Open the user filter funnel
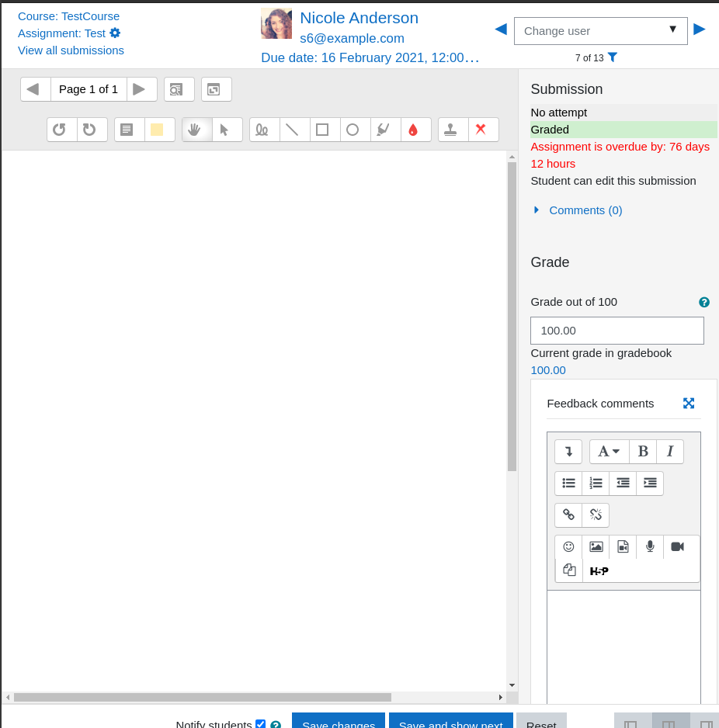The height and width of the screenshot is (728, 719). pyautogui.click(x=613, y=57)
